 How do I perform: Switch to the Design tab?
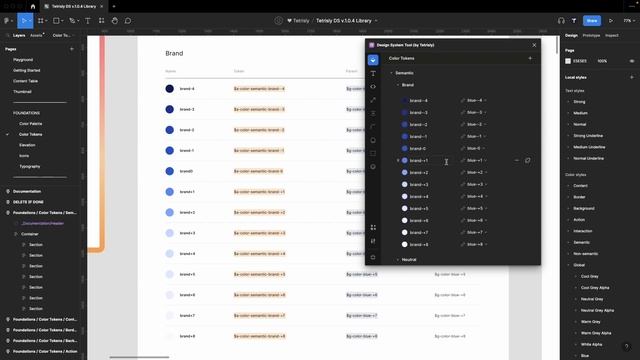click(x=571, y=36)
